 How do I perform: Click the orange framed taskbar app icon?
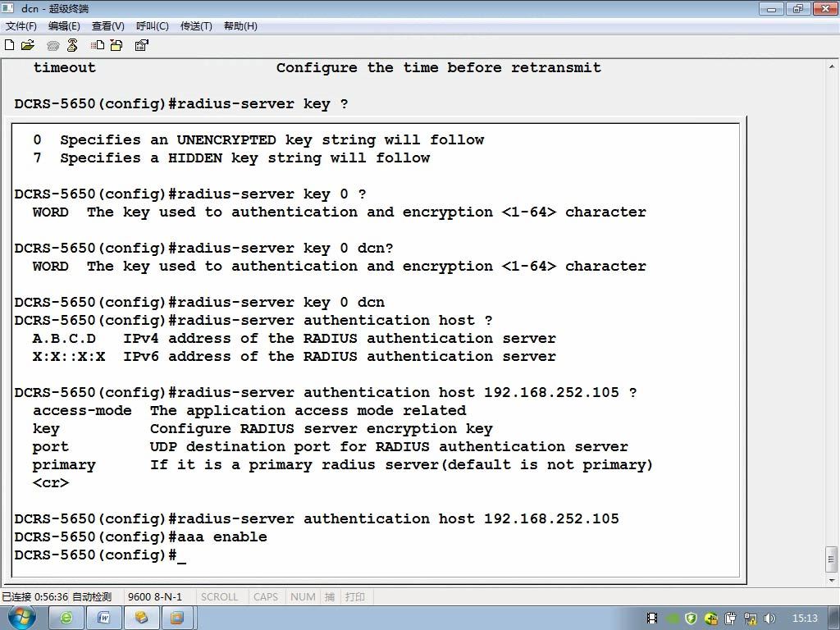pos(177,619)
